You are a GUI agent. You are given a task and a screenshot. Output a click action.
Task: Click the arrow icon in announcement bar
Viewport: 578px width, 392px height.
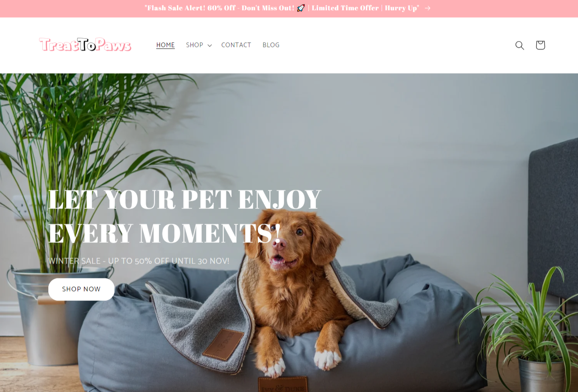[427, 8]
